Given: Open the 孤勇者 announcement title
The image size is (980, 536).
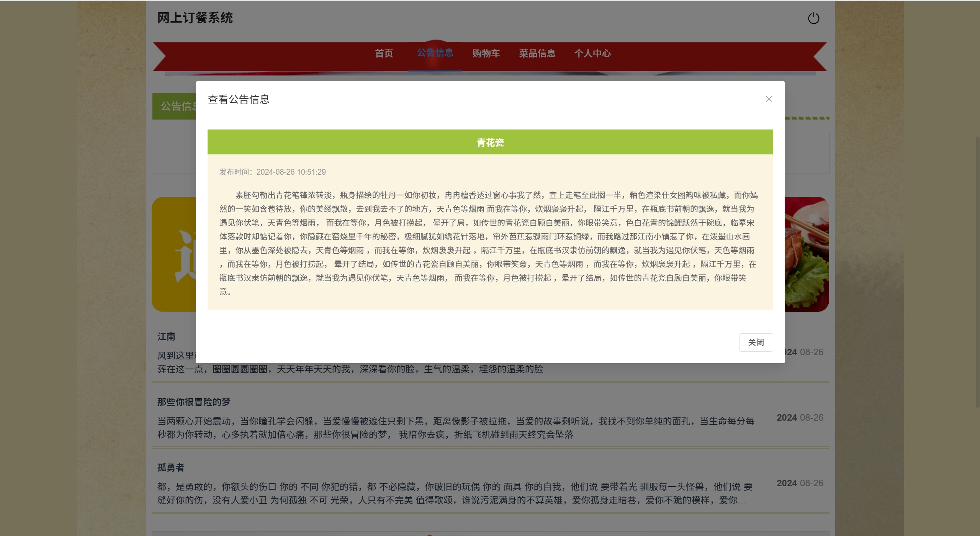Looking at the screenshot, I should pos(171,467).
